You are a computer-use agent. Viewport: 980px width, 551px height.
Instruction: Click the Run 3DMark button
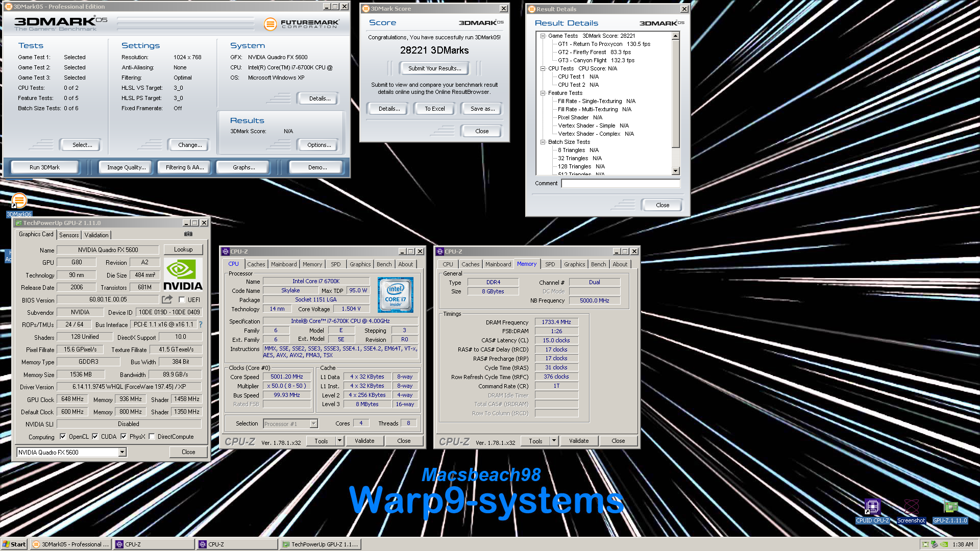pyautogui.click(x=45, y=167)
